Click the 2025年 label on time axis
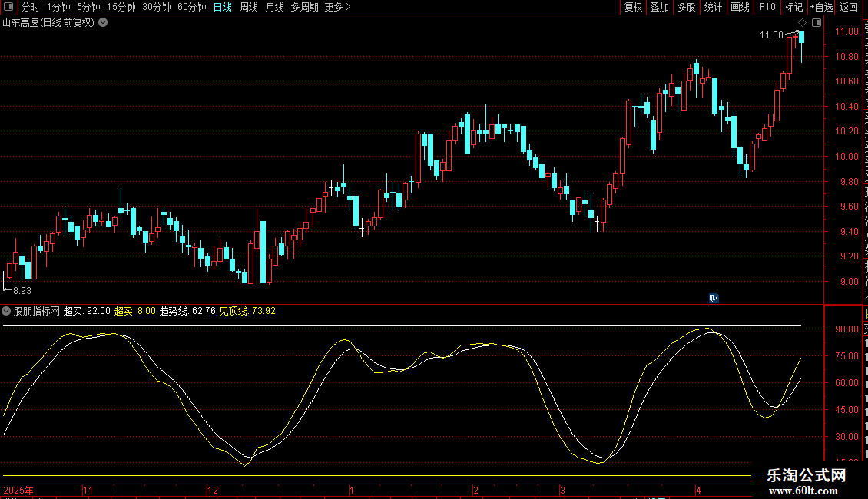This screenshot has width=868, height=499. click(x=18, y=490)
